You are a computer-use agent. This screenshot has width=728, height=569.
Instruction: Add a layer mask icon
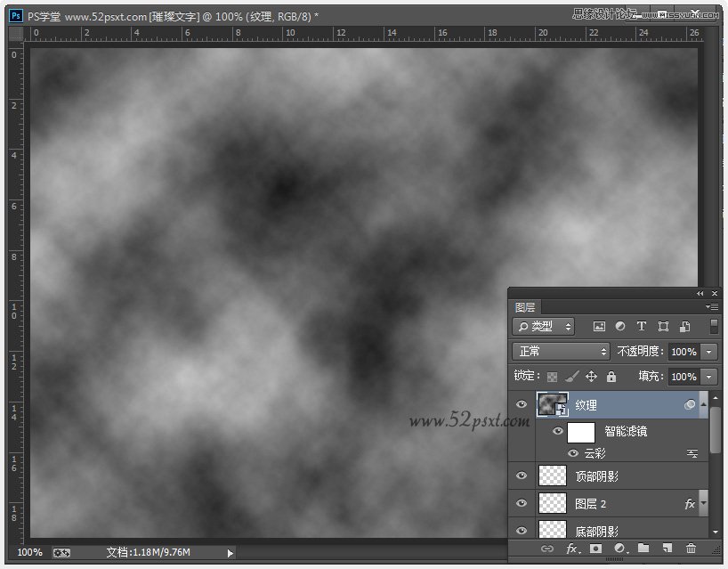[595, 549]
